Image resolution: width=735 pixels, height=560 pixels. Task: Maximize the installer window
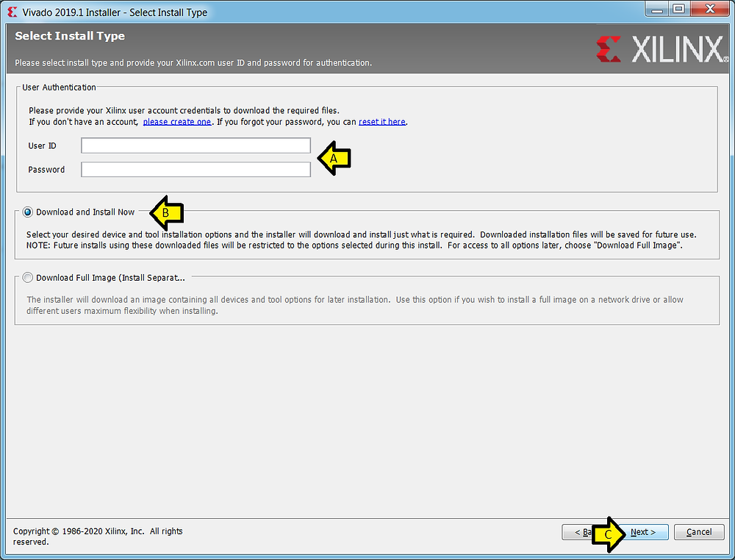tap(678, 8)
